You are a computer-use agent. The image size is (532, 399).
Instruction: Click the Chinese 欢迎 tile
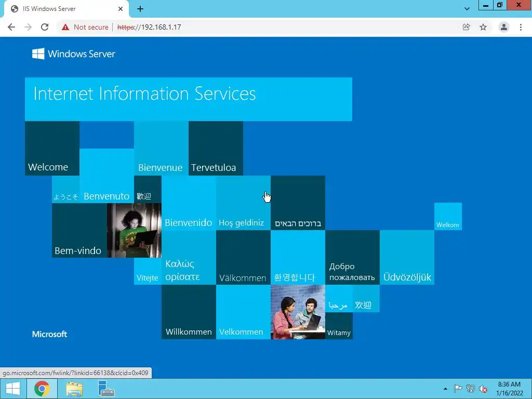pos(366,299)
